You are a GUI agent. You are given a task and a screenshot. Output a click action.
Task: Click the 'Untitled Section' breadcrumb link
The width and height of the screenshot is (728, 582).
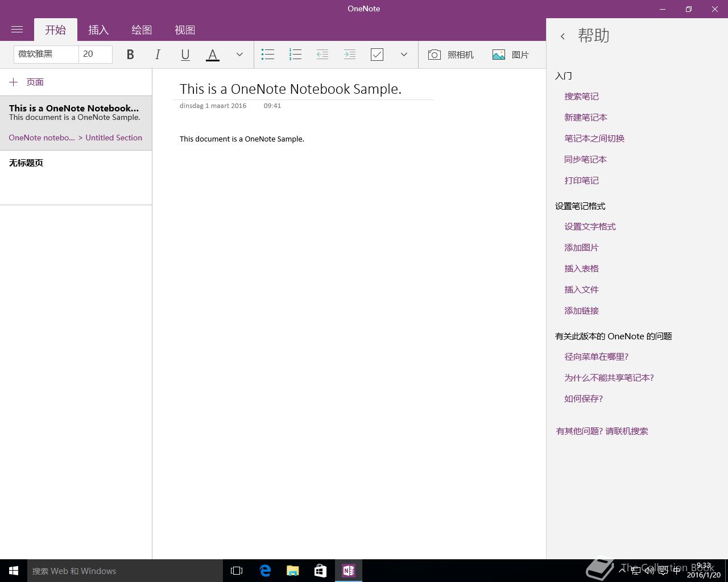[114, 138]
